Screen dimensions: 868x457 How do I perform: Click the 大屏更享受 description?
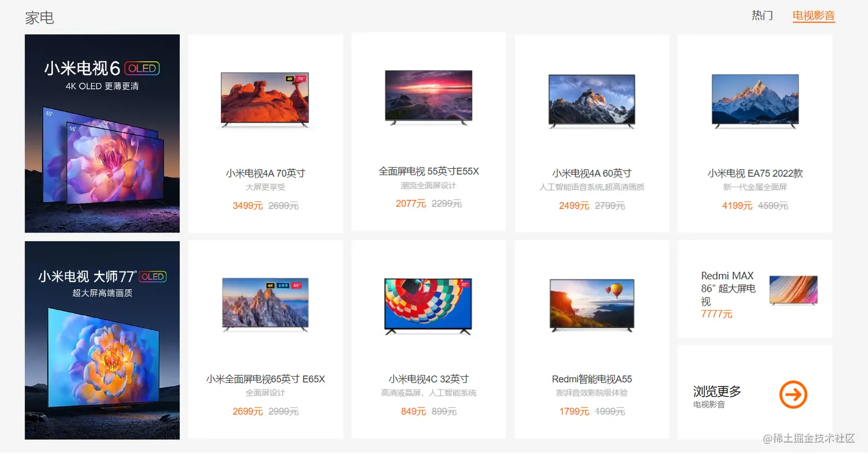pyautogui.click(x=265, y=187)
